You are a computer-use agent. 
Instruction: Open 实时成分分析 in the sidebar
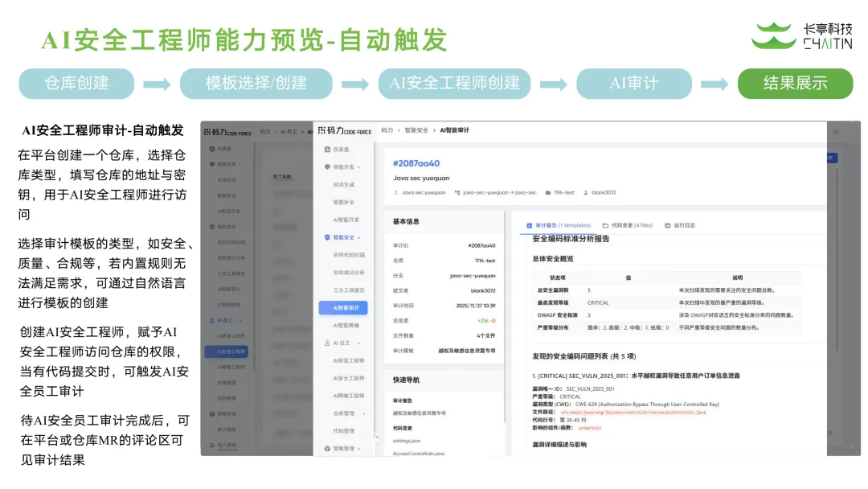click(x=349, y=273)
